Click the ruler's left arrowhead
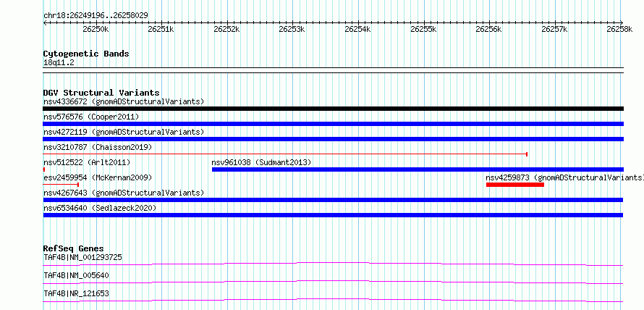The width and height of the screenshot is (644, 310). click(x=45, y=23)
